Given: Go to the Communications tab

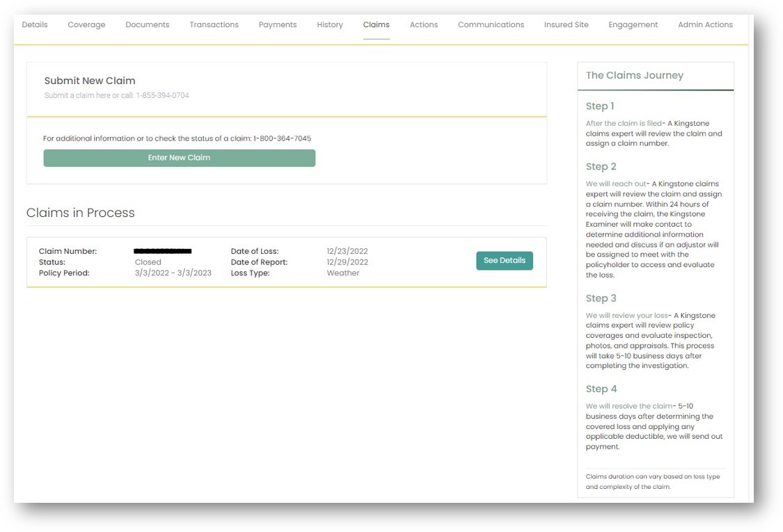Looking at the screenshot, I should tap(491, 24).
